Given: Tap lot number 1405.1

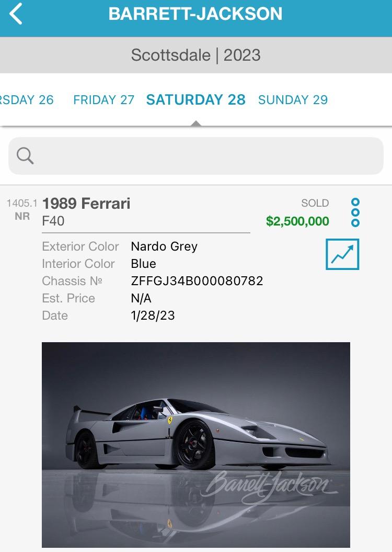Looking at the screenshot, I should click(22, 204).
